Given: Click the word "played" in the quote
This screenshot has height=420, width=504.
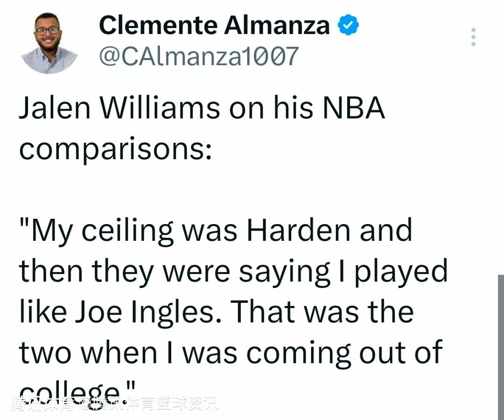Looking at the screenshot, I should [400, 271].
